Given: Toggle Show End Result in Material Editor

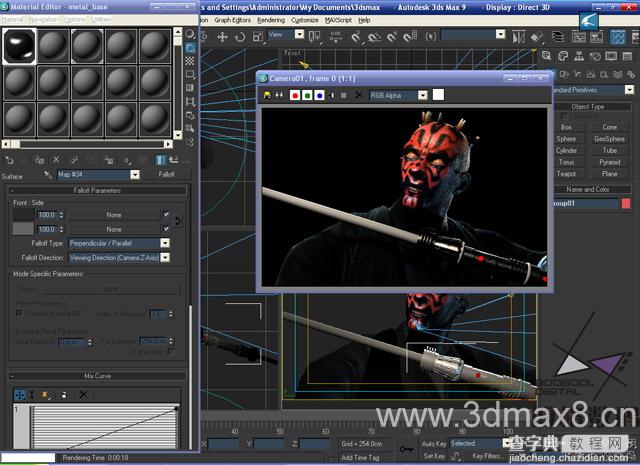Looking at the screenshot, I should pos(160,160).
